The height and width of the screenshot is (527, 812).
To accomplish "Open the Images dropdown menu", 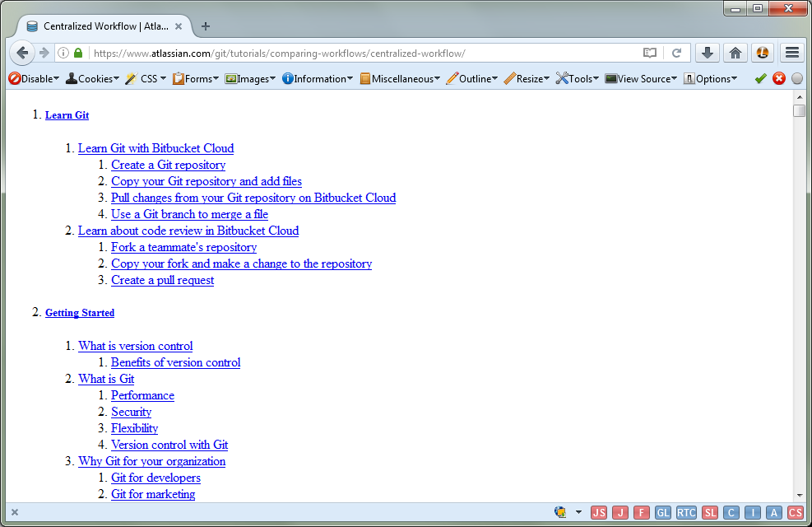I will click(x=249, y=79).
